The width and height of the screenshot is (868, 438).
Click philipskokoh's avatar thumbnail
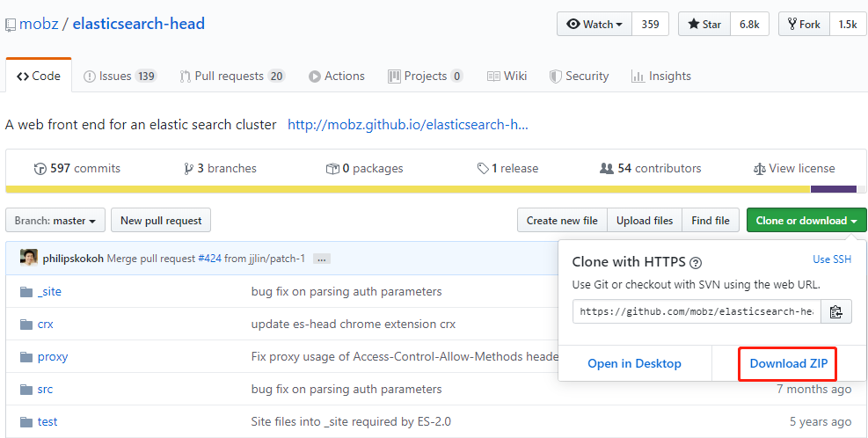30,258
